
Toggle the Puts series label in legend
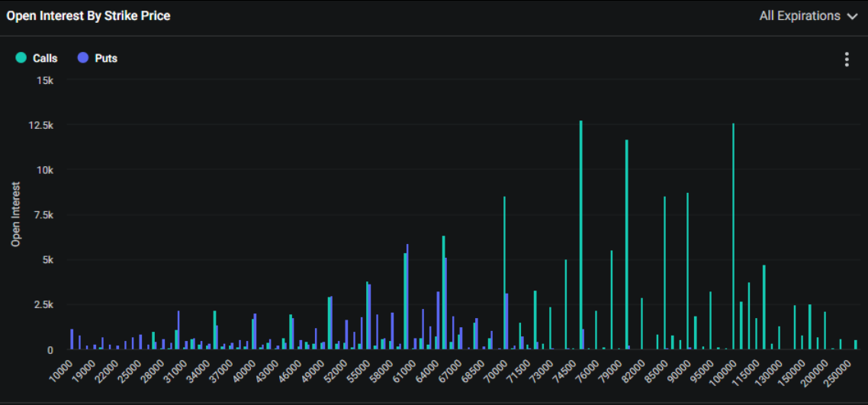coord(106,58)
